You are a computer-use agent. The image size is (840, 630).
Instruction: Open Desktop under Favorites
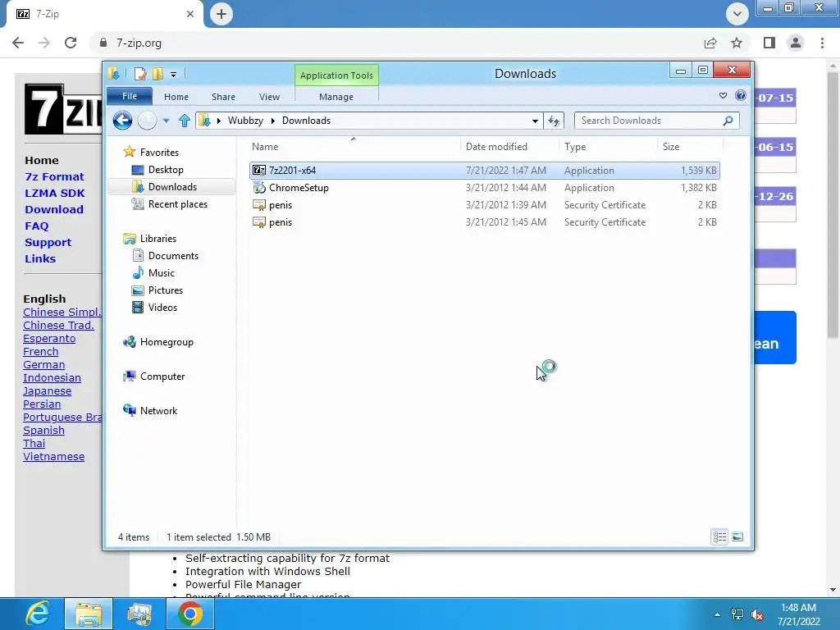click(x=166, y=170)
